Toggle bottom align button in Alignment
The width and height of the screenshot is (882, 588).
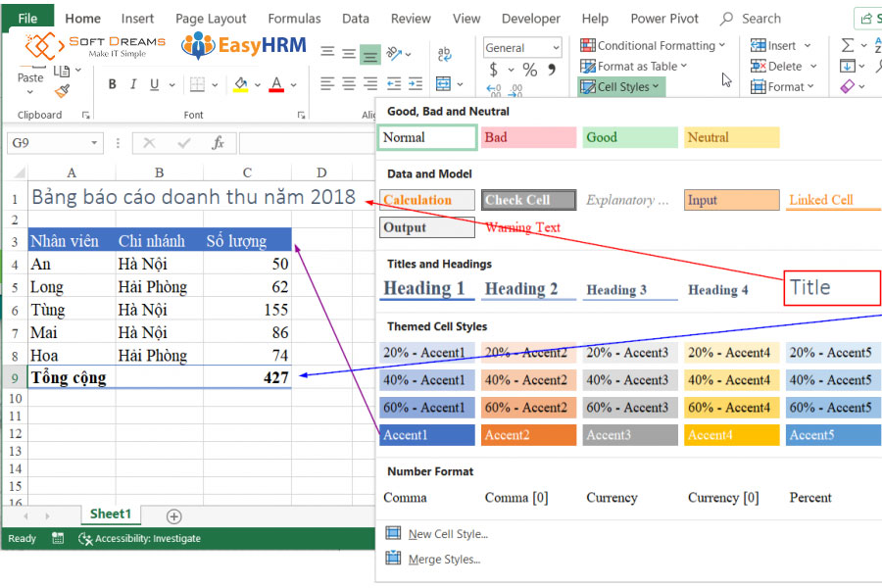click(x=369, y=55)
